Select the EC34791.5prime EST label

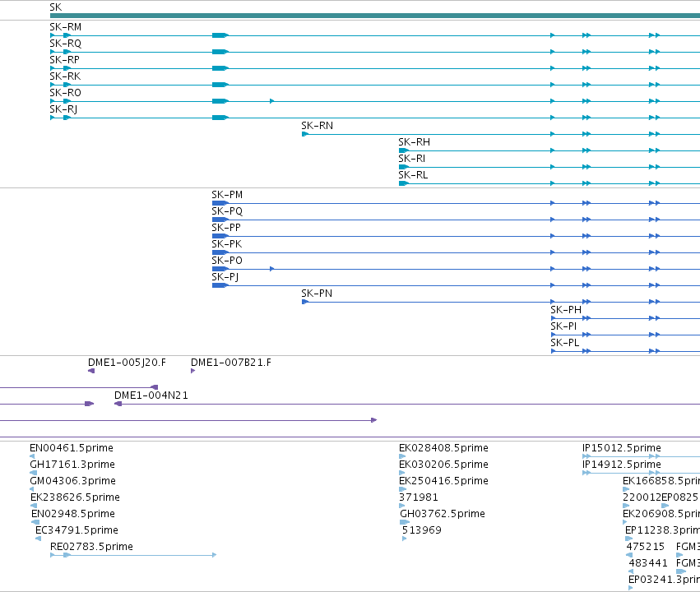[76, 531]
